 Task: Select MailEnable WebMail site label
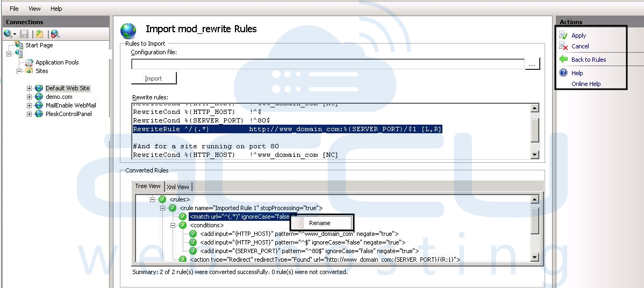(x=70, y=105)
